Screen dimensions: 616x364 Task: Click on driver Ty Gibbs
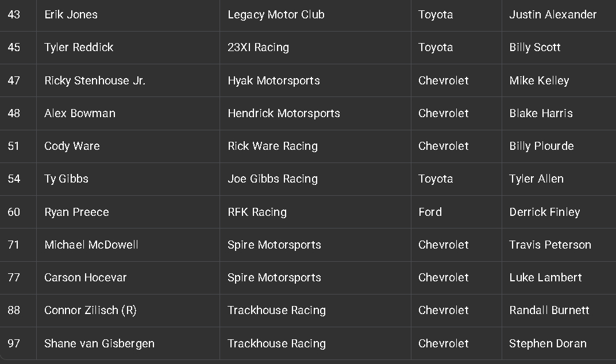coord(66,179)
